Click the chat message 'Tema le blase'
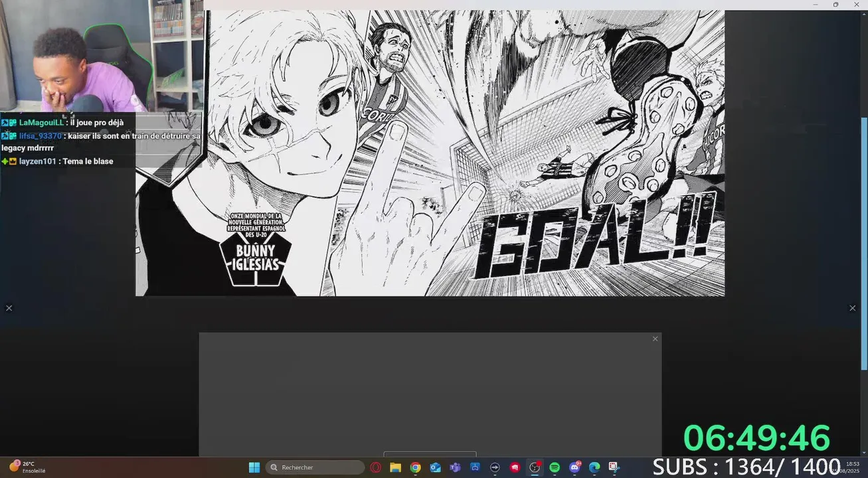Viewport: 868px width, 478px height. click(88, 161)
